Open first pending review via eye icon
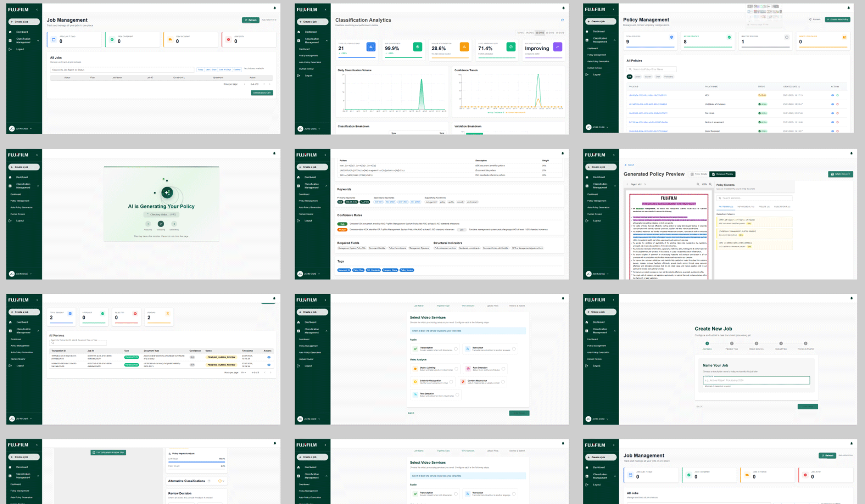Screen dimensions: 865x504 coord(269,357)
